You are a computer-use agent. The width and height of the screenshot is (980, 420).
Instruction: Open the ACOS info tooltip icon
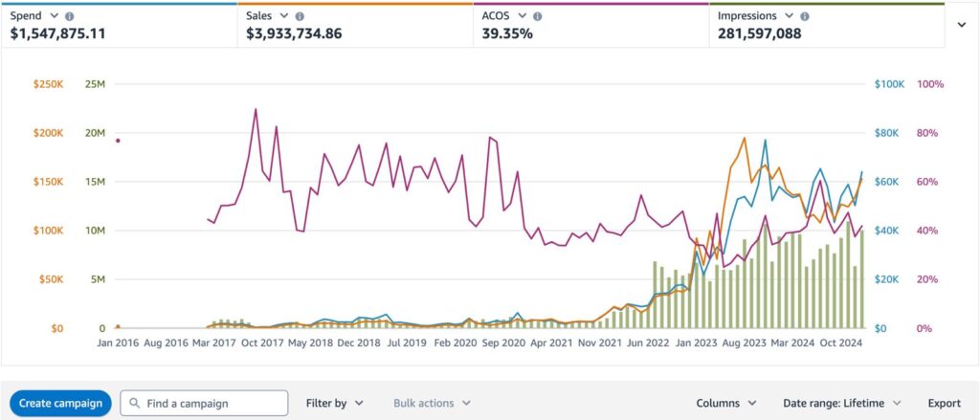coord(536,17)
